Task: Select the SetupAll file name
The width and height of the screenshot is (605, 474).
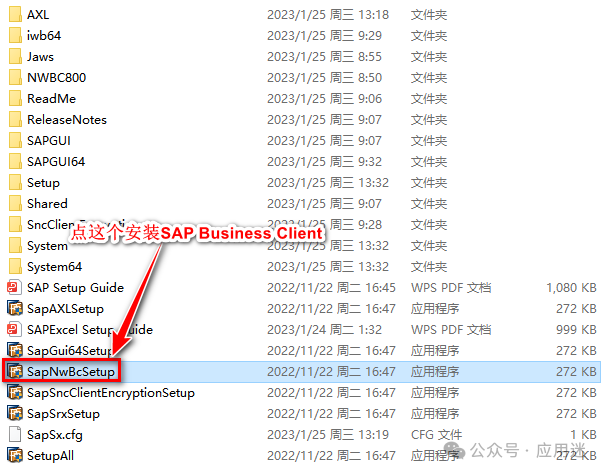Action: coord(50,455)
